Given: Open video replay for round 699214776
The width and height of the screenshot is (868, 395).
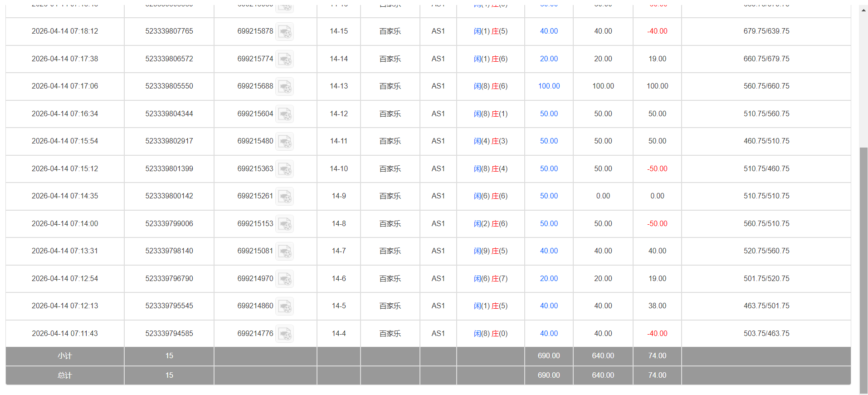Looking at the screenshot, I should 285,334.
